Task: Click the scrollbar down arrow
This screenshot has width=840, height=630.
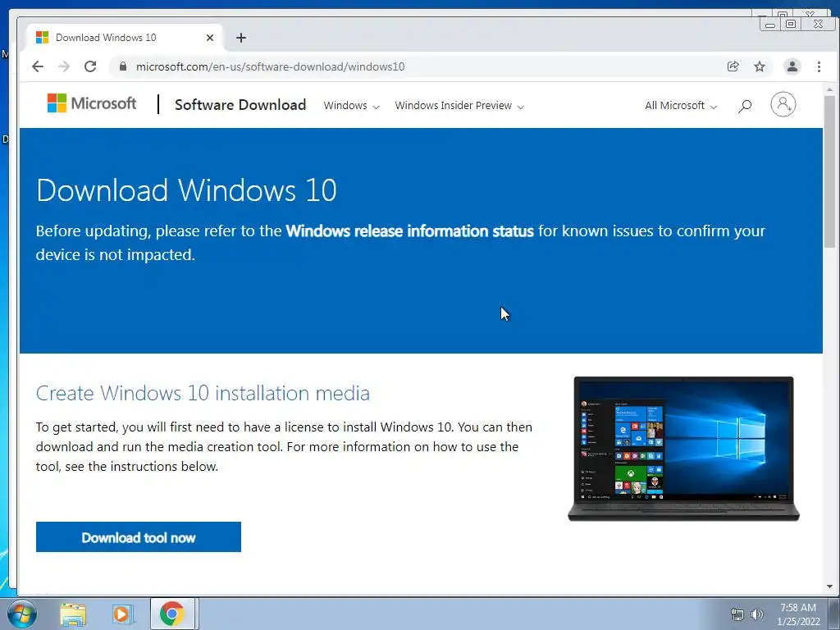Action: [x=829, y=587]
